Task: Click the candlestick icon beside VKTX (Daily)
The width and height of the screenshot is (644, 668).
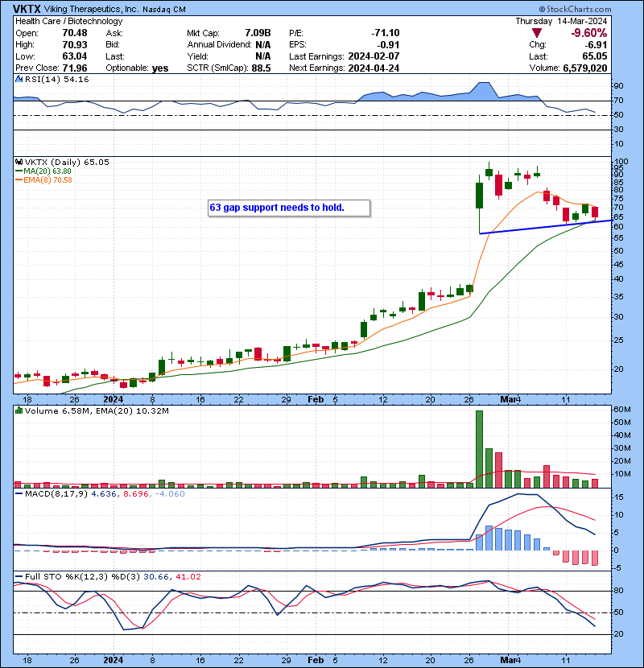Action: point(19,162)
